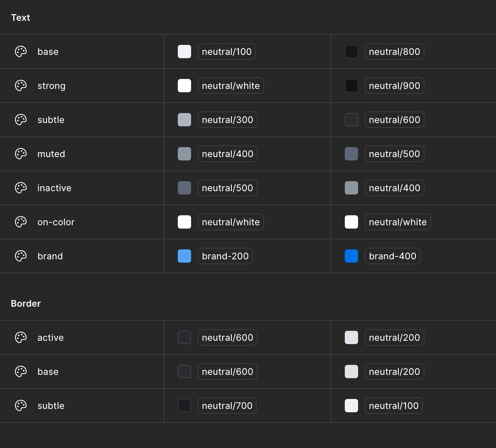The height and width of the screenshot is (448, 496).
Task: Click the neutral/600 swatch in Border active row
Action: (184, 337)
